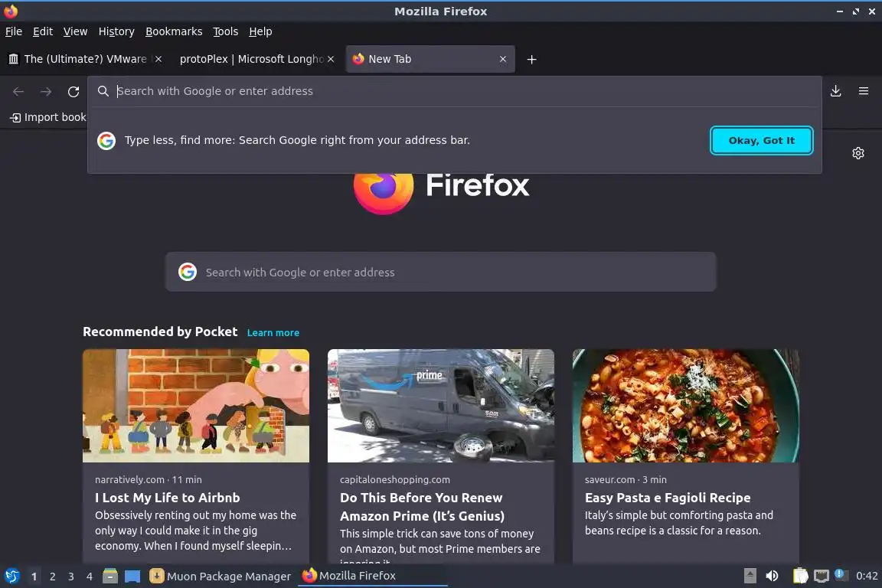This screenshot has width=882, height=588.
Task: Click Learn more link beside Pocket
Action: coord(273,332)
